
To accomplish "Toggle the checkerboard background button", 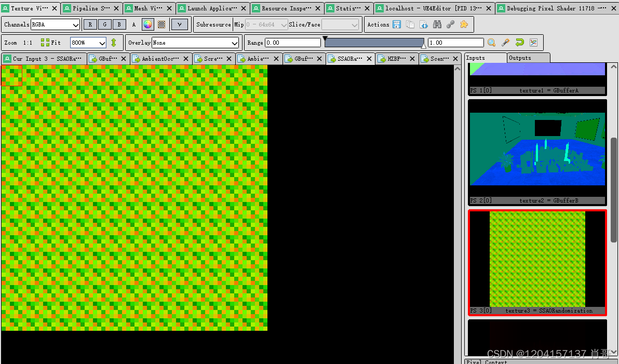I will pos(162,24).
